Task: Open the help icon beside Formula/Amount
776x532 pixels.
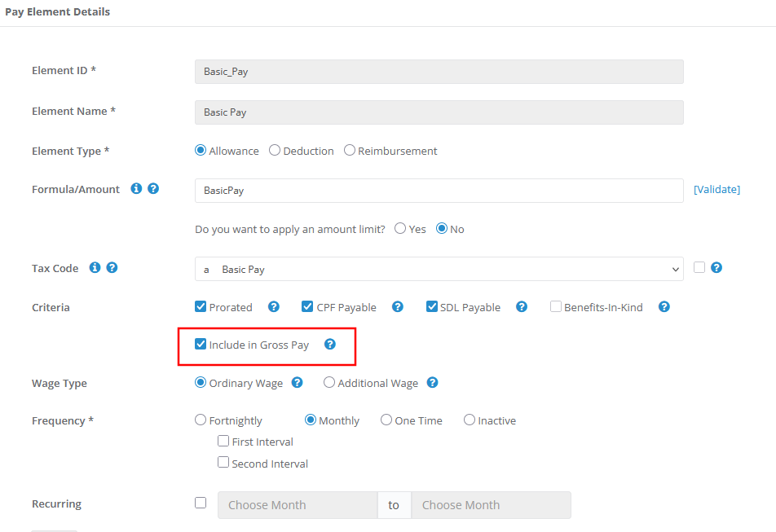Action: click(x=153, y=188)
